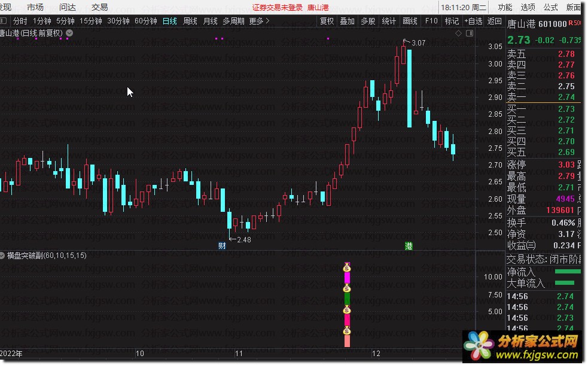Click the 证券交易未登录 login link
The width and height of the screenshot is (588, 365).
(277, 8)
